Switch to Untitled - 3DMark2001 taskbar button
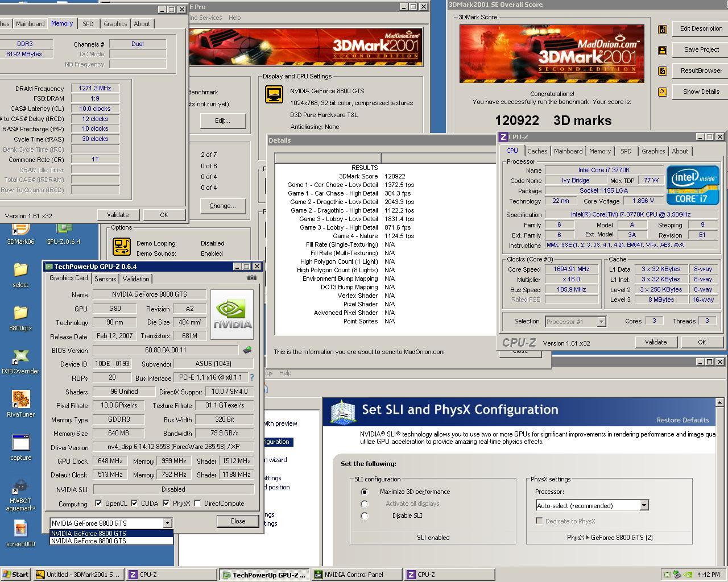728x582 pixels. (x=78, y=575)
